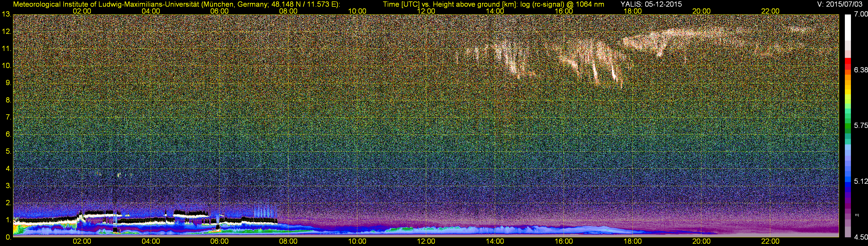This screenshot has width=868, height=246.
Task: Click the 10:00 label on the top time axis
Action: [x=357, y=11]
